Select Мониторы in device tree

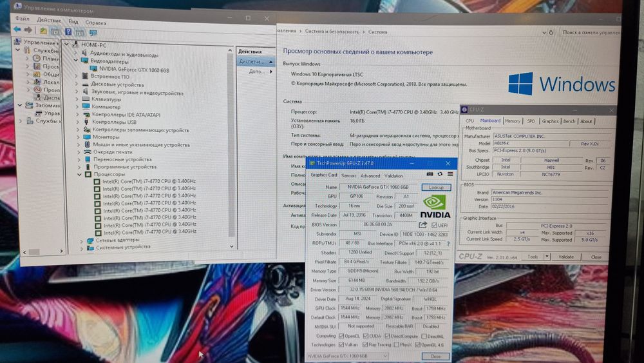106,137
